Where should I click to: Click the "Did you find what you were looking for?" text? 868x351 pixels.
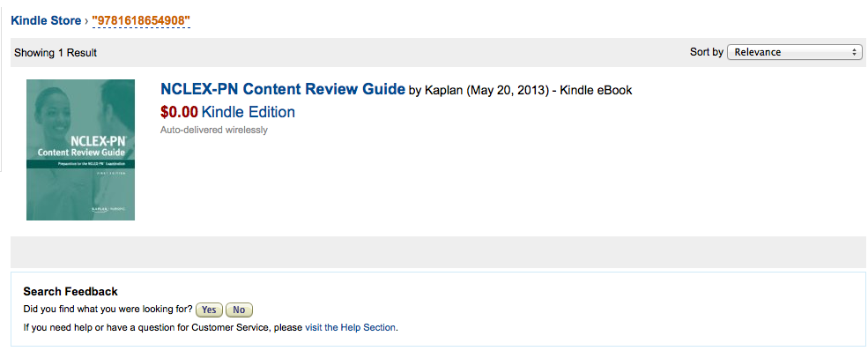pyautogui.click(x=108, y=309)
